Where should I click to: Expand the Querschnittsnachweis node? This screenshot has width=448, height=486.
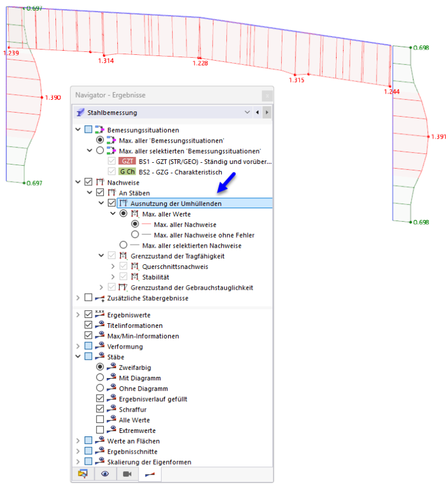[113, 266]
